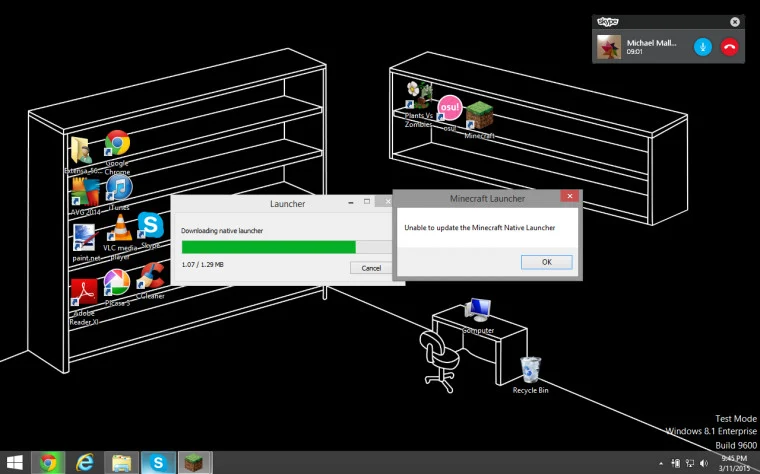The image size is (760, 474).
Task: Maximize the Launcher download window
Action: [367, 202]
